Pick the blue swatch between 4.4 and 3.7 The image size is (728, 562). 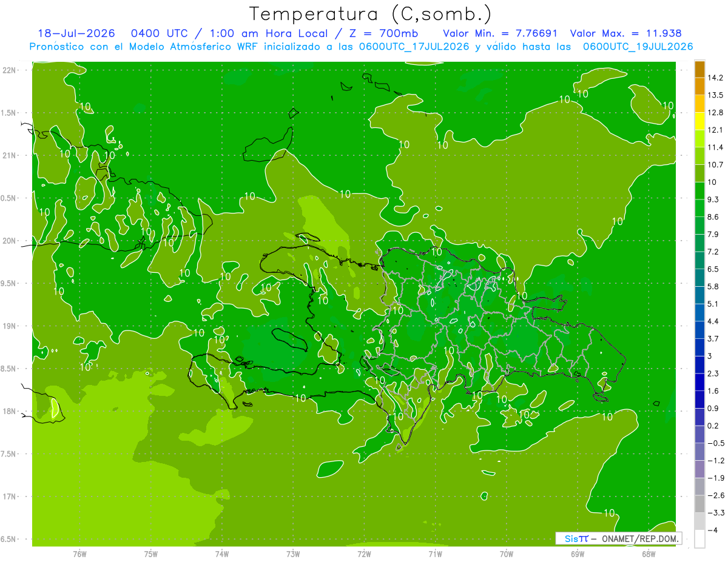coord(699,330)
